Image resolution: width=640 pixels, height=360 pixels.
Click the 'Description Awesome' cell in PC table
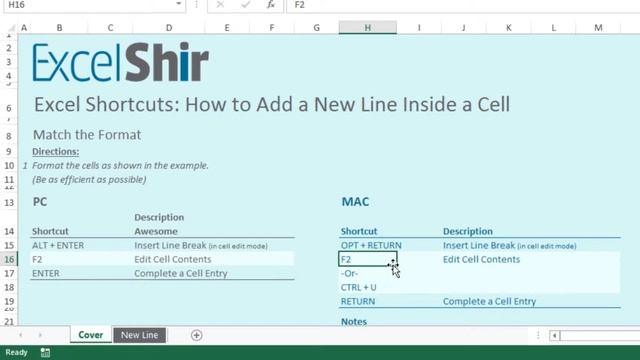(x=159, y=224)
